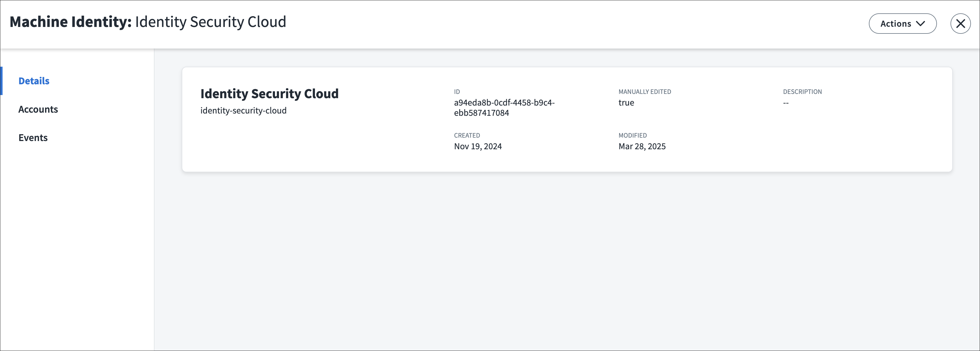Screen dimensions: 980x351
Task: Click the Description value dashes
Action: (786, 103)
